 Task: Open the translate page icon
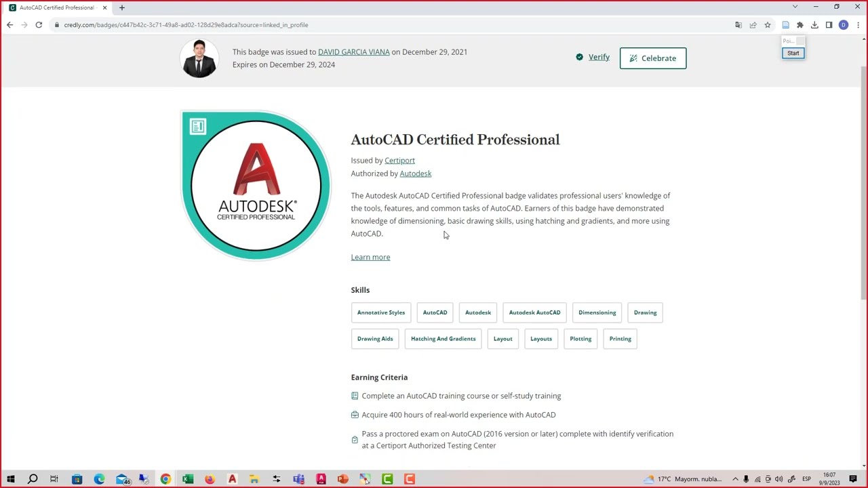coord(738,25)
